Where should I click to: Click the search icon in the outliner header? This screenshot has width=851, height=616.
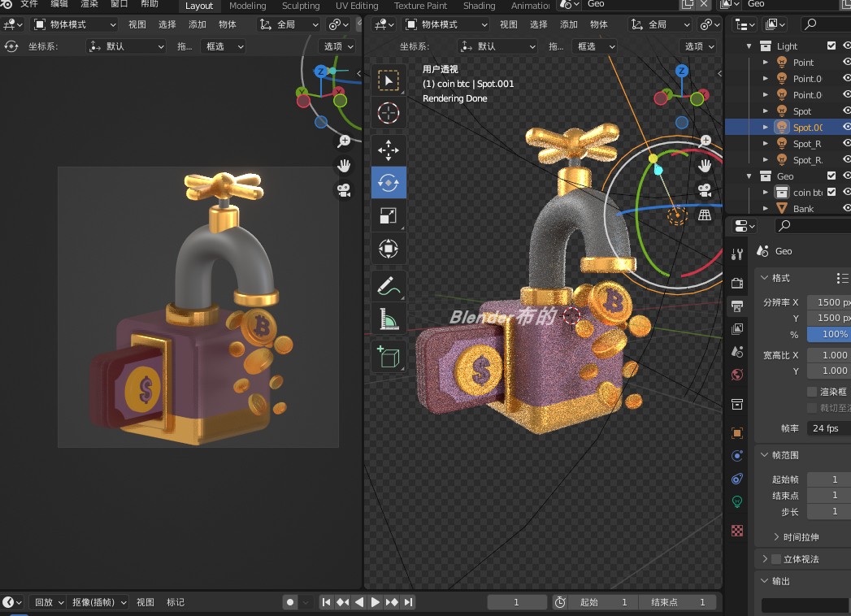click(810, 24)
